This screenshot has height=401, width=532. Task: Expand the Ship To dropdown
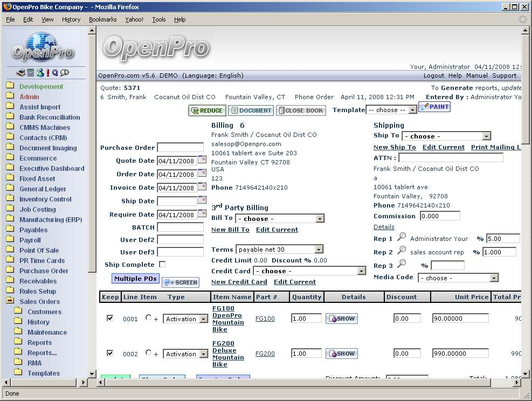446,136
